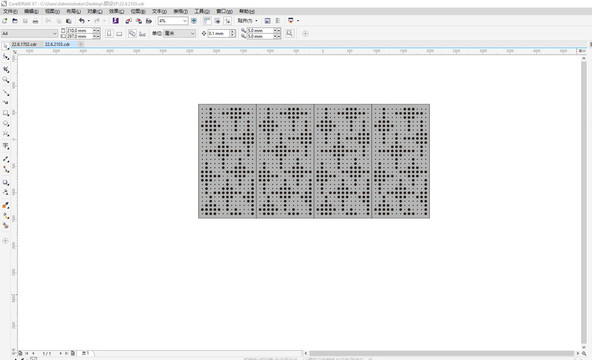The height and width of the screenshot is (360, 592).
Task: Switch to the 22.6.1702.cdr document tab
Action: click(24, 45)
